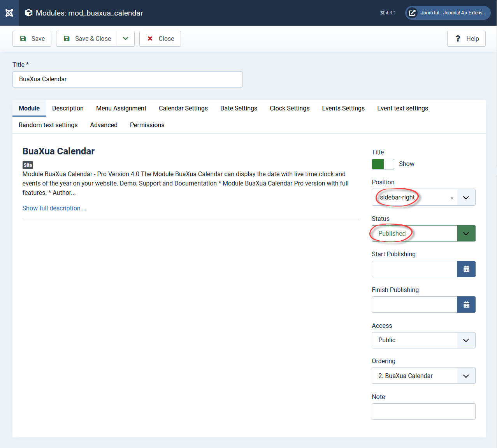Open the Start Publishing calendar picker
Image resolution: width=497 pixels, height=448 pixels.
466,269
